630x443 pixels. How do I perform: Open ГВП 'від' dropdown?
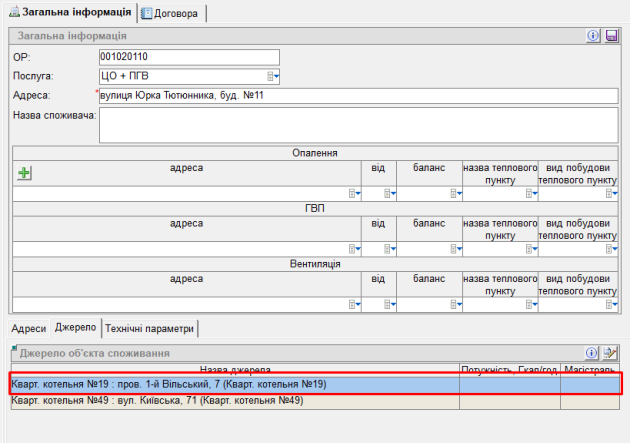[390, 249]
